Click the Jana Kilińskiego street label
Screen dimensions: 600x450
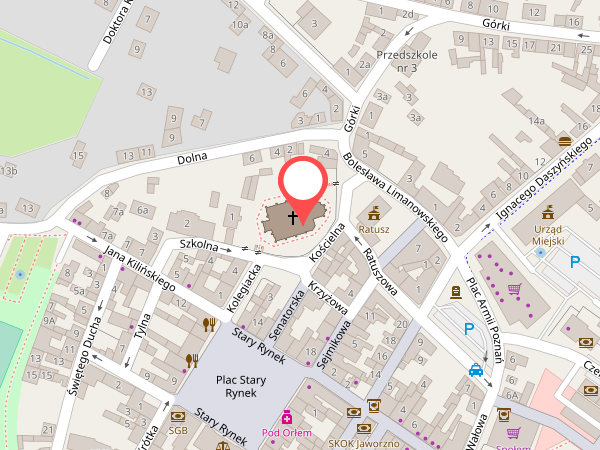point(139,268)
